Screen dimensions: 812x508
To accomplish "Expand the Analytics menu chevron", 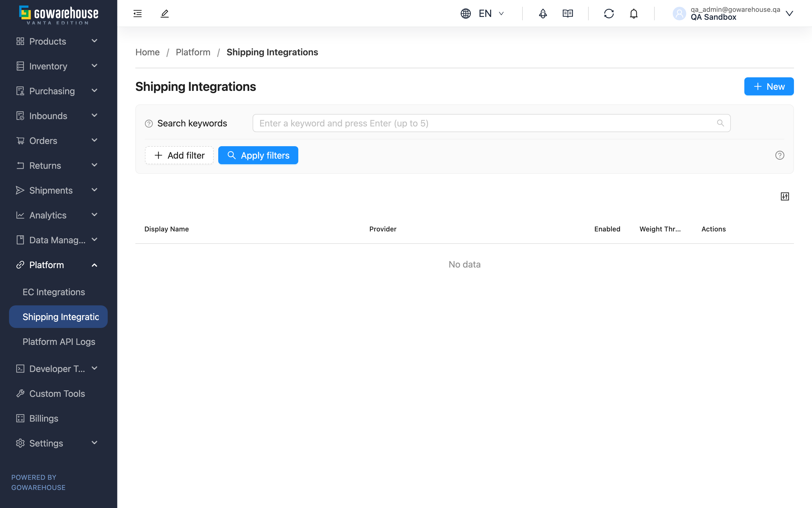I will [94, 215].
